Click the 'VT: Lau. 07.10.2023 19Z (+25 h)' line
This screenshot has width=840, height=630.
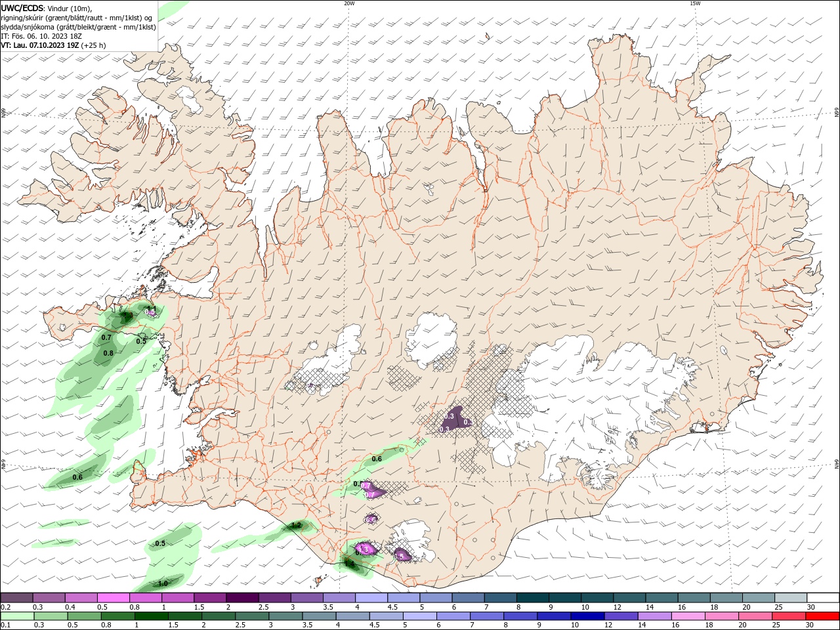click(53, 45)
